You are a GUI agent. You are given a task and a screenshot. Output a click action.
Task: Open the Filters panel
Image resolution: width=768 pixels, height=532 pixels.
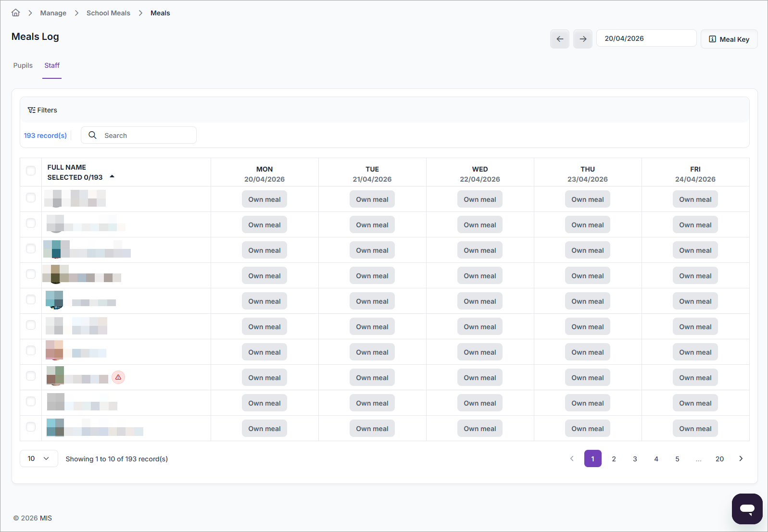click(42, 110)
